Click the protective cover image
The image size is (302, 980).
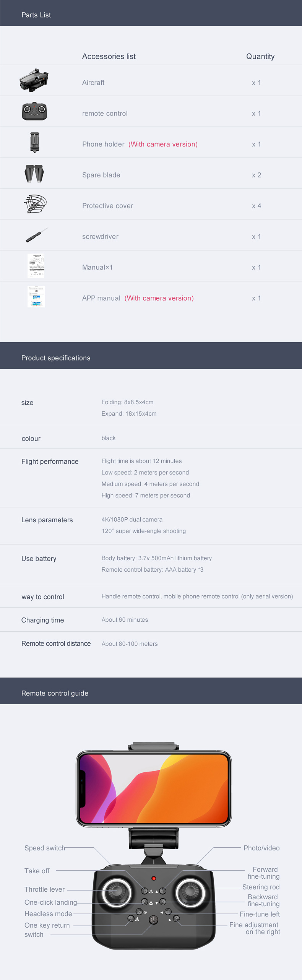click(x=36, y=204)
